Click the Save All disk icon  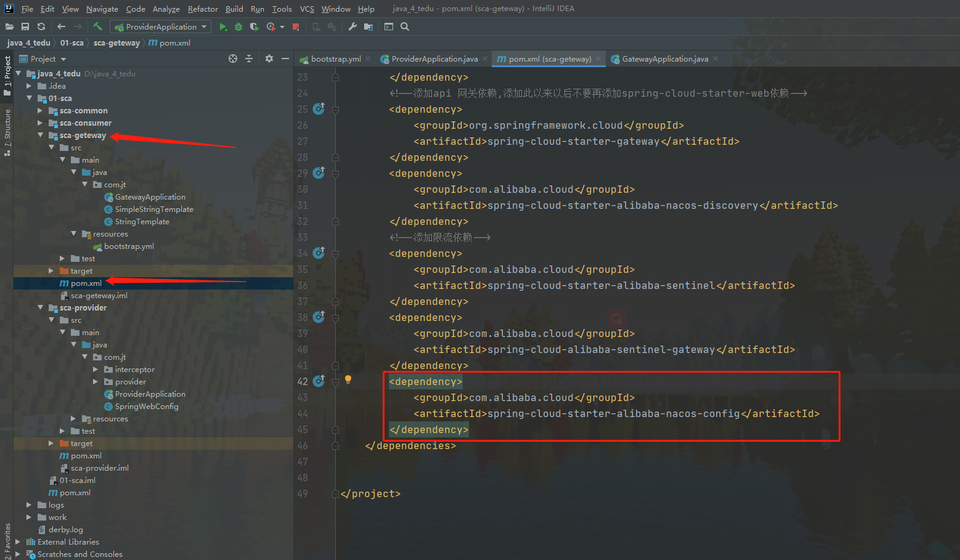point(25,26)
